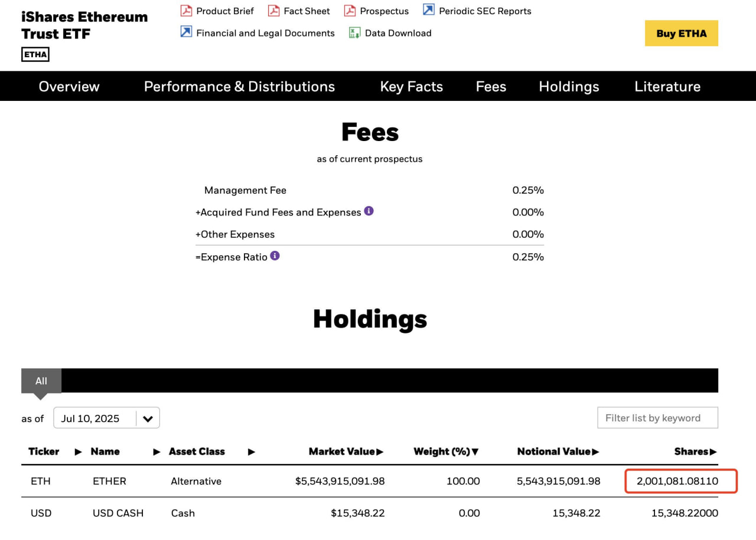Click USD CASH notional value 15,348.22

coord(576,513)
